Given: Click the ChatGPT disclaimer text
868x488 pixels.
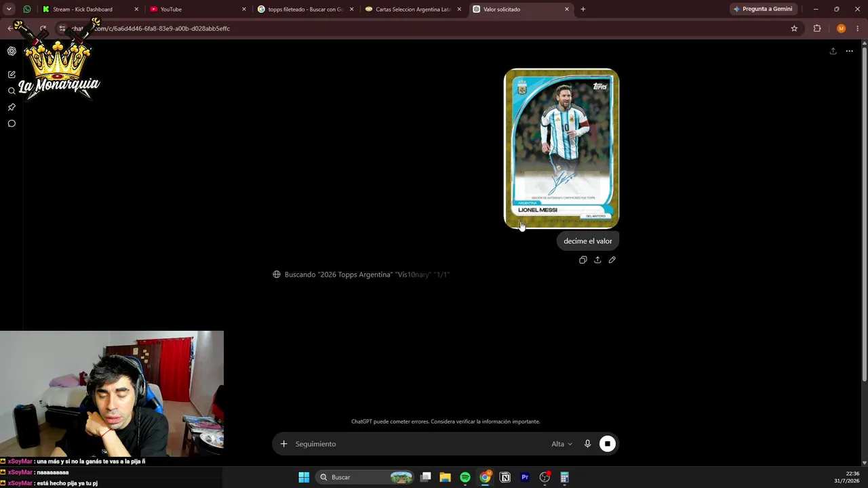Looking at the screenshot, I should [x=446, y=422].
